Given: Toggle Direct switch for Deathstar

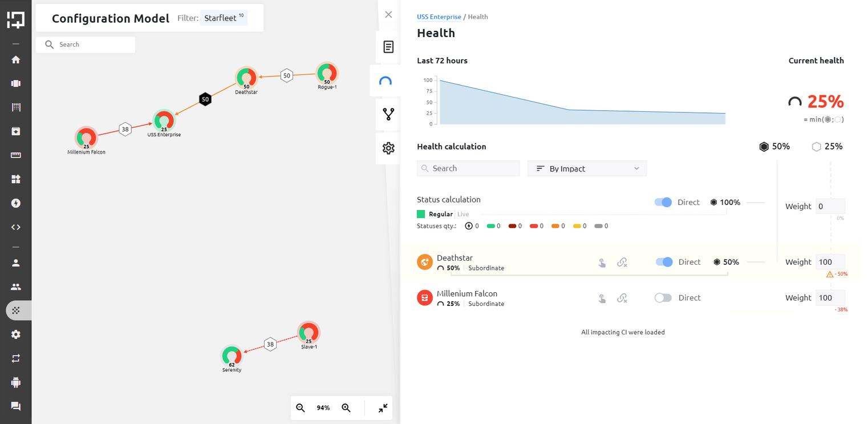Looking at the screenshot, I should (x=664, y=262).
